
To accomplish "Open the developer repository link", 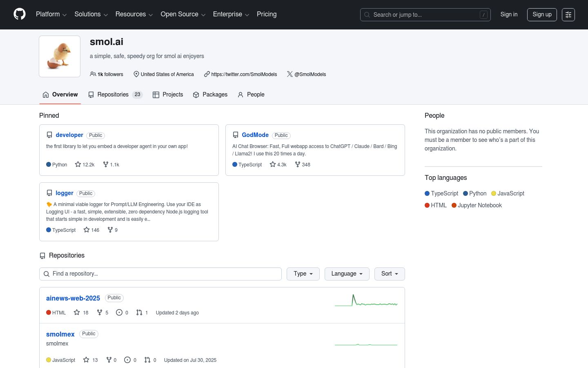I will 69,135.
